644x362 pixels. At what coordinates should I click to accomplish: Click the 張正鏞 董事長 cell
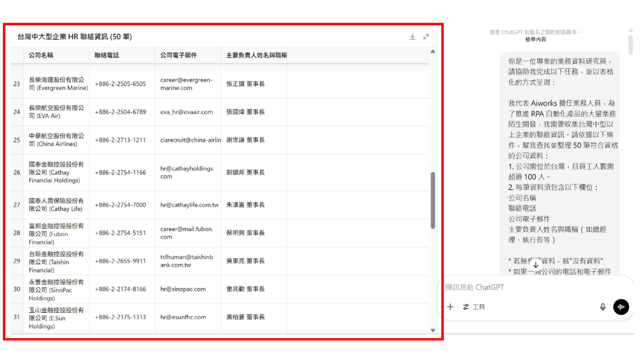tap(254, 84)
